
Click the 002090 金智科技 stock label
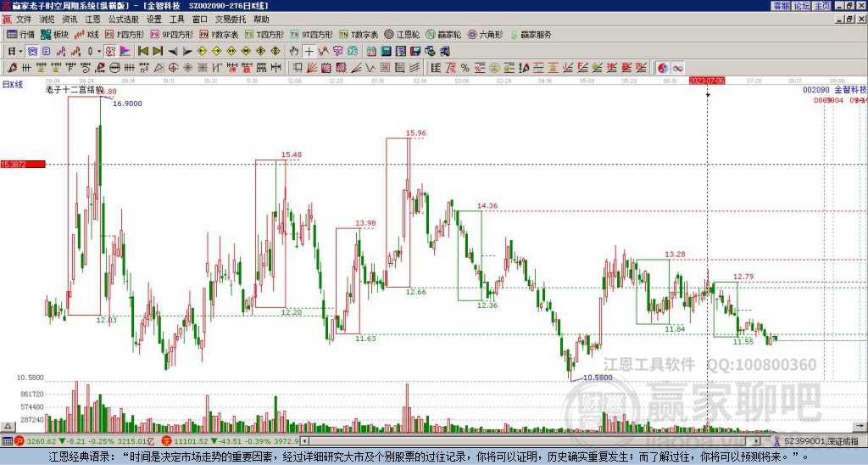835,90
